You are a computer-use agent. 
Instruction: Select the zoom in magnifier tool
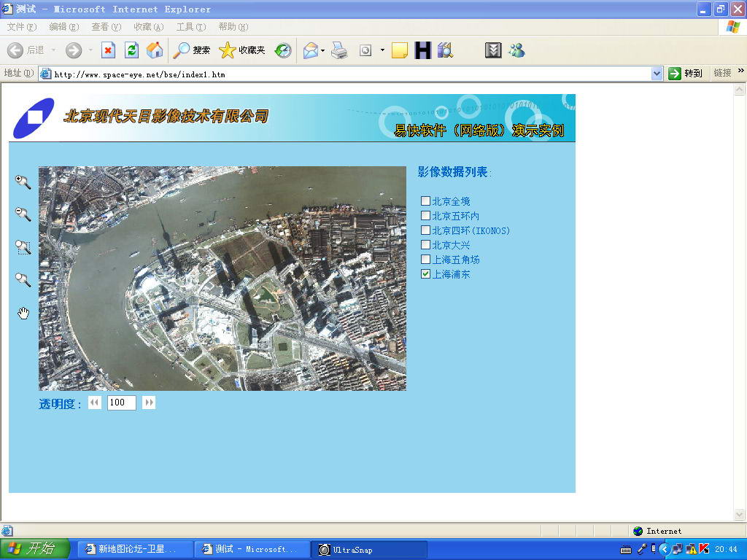[x=23, y=182]
